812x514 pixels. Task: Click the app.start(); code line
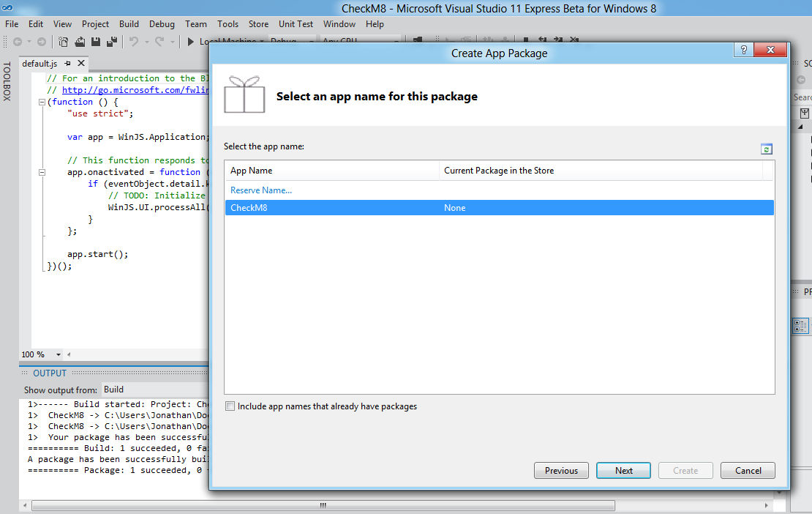(x=98, y=254)
